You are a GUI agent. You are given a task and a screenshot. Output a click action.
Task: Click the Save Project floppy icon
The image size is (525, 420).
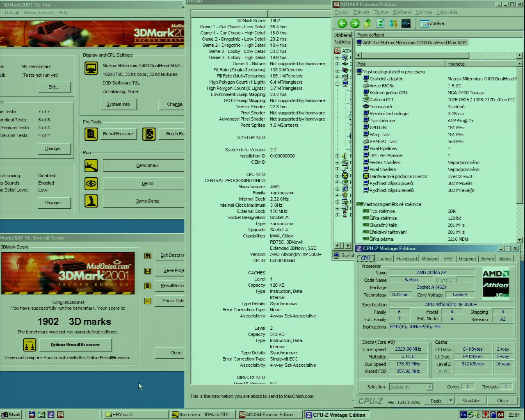[148, 271]
